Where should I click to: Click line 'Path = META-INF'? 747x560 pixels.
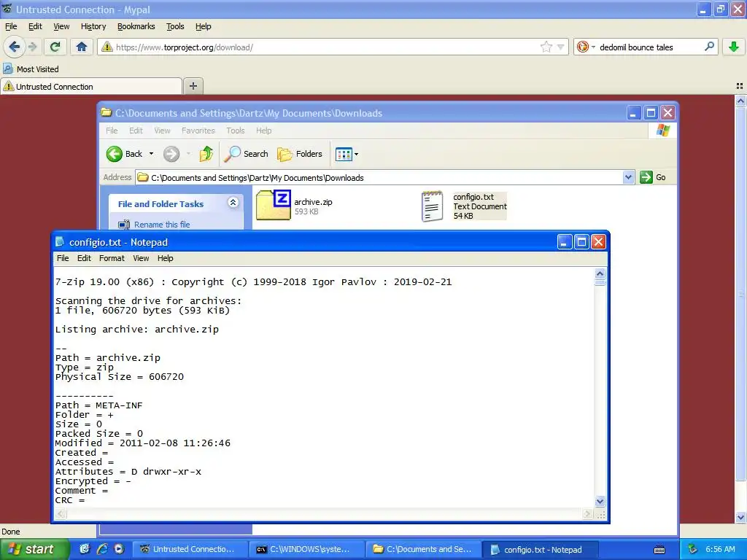[98, 405]
